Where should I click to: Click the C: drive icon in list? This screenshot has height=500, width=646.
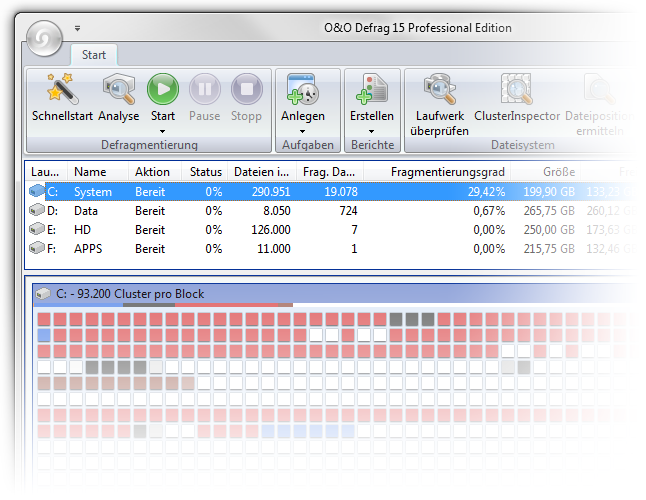[x=37, y=191]
